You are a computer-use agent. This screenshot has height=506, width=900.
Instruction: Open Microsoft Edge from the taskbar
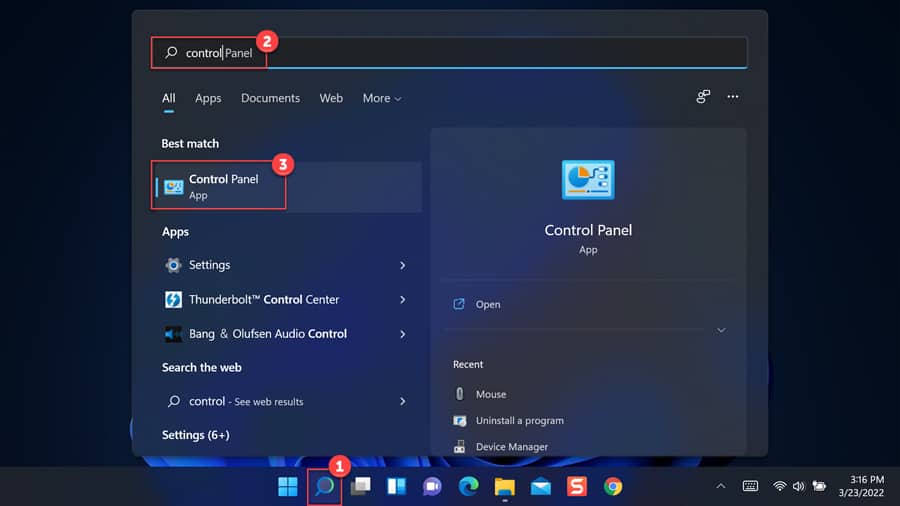pos(468,486)
